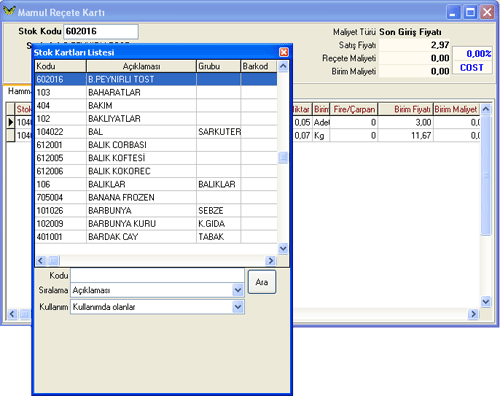
Task: Click the Kodu search input field
Action: 157,275
